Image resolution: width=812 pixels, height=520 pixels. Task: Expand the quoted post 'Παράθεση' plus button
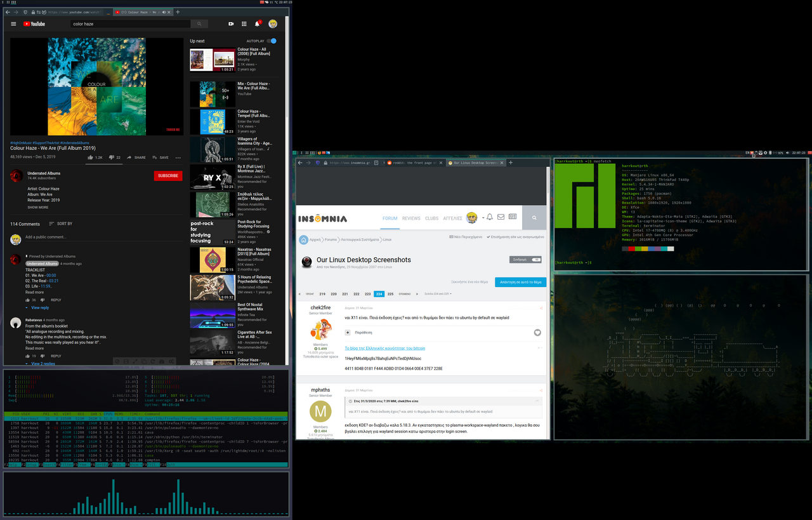(348, 332)
